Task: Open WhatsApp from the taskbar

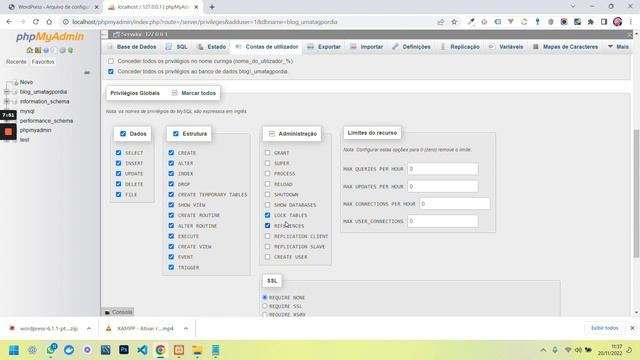Action: [51, 350]
